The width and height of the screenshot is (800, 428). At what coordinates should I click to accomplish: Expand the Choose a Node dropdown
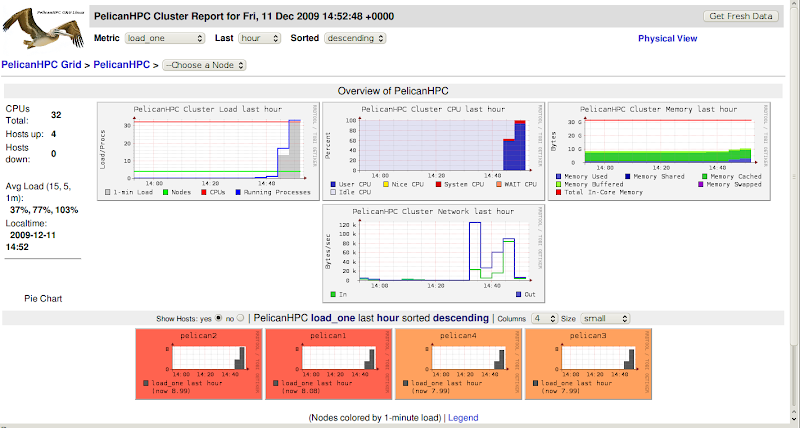(204, 65)
